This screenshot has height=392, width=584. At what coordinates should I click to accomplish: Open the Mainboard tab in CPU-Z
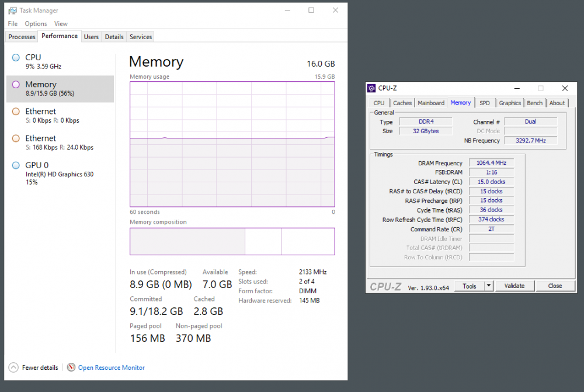[431, 103]
